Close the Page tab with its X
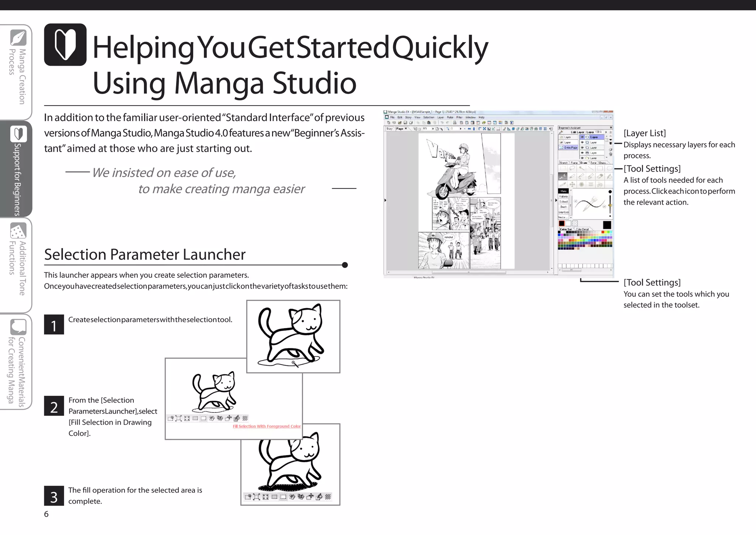The height and width of the screenshot is (535, 756). (406, 128)
